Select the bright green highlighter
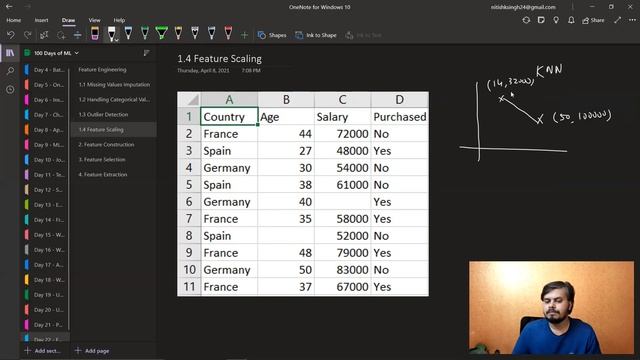The width and height of the screenshot is (640, 360). click(162, 33)
